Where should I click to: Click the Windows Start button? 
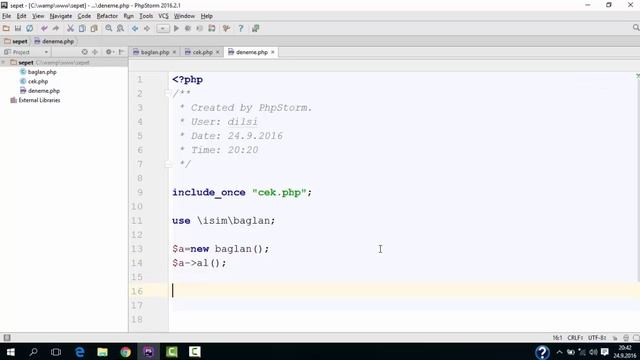pos(10,351)
